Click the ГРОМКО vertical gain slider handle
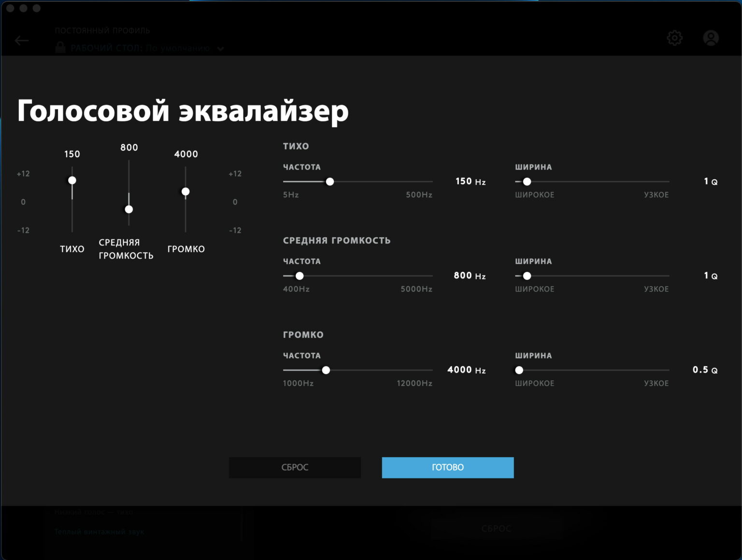The width and height of the screenshot is (742, 560). pyautogui.click(x=185, y=192)
